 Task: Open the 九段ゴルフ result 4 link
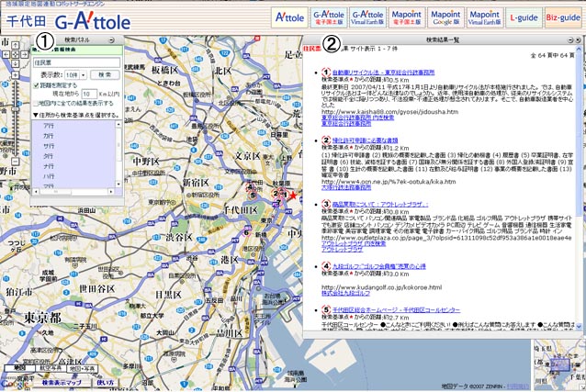coord(378,266)
